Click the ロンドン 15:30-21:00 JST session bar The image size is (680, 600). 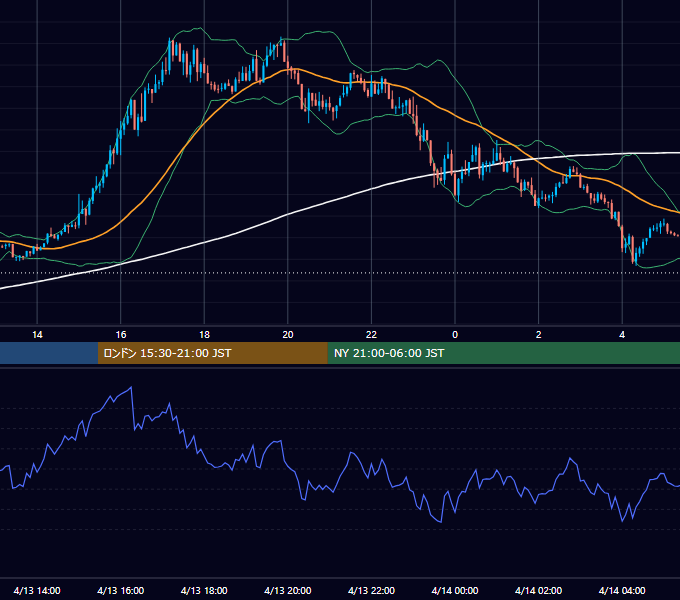[x=212, y=353]
